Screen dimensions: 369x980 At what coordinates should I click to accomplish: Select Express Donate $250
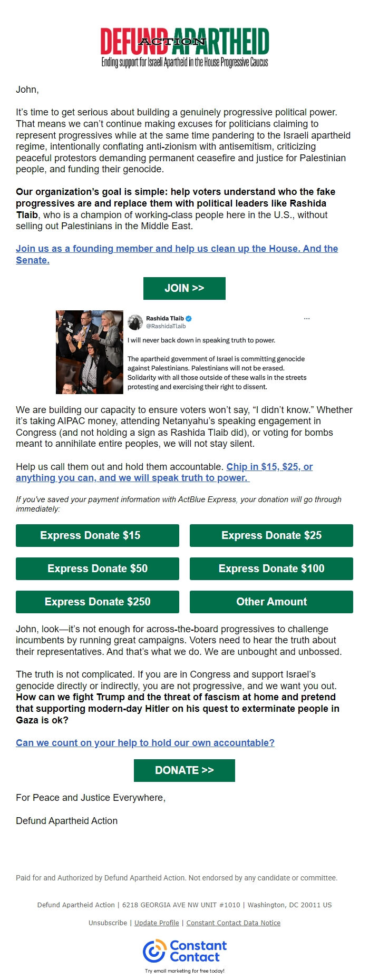pos(98,602)
